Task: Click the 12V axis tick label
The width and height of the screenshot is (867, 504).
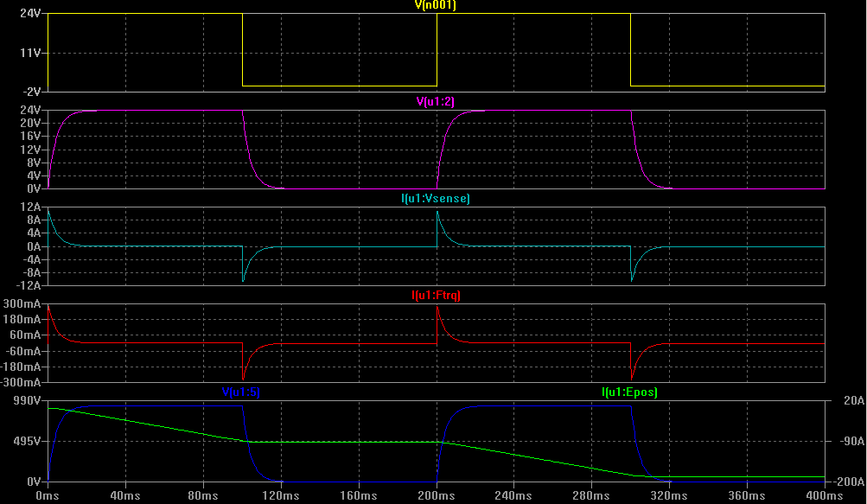Action: [31, 150]
